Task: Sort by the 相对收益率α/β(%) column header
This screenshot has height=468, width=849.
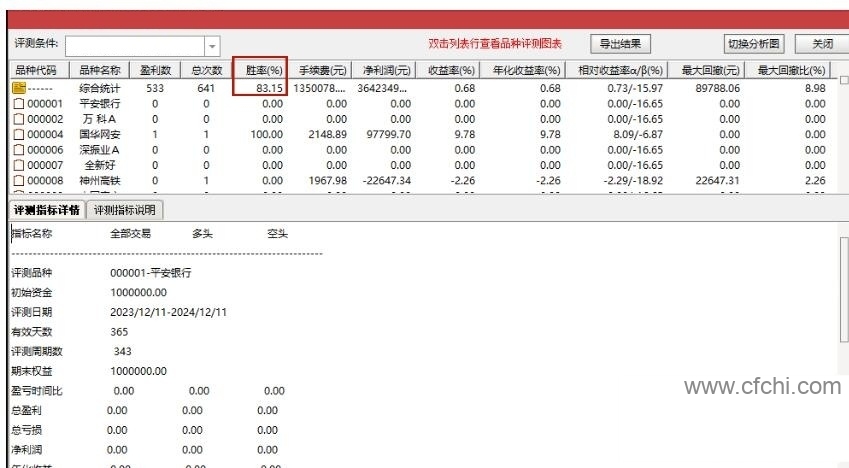Action: click(618, 70)
